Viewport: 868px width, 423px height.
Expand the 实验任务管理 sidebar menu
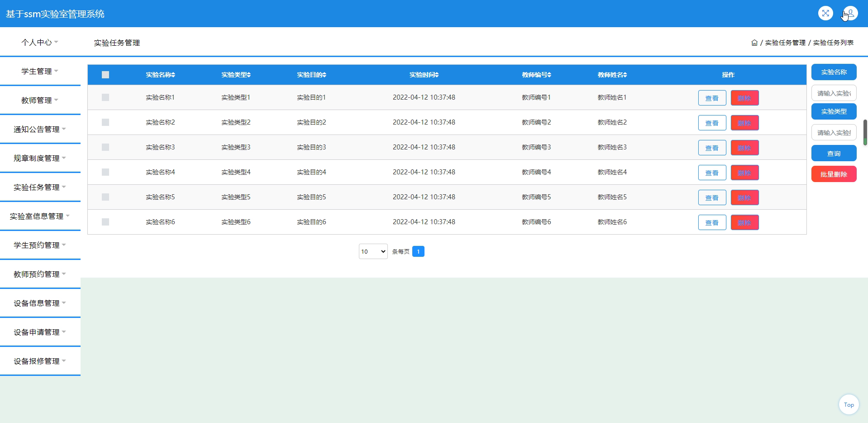pos(40,187)
